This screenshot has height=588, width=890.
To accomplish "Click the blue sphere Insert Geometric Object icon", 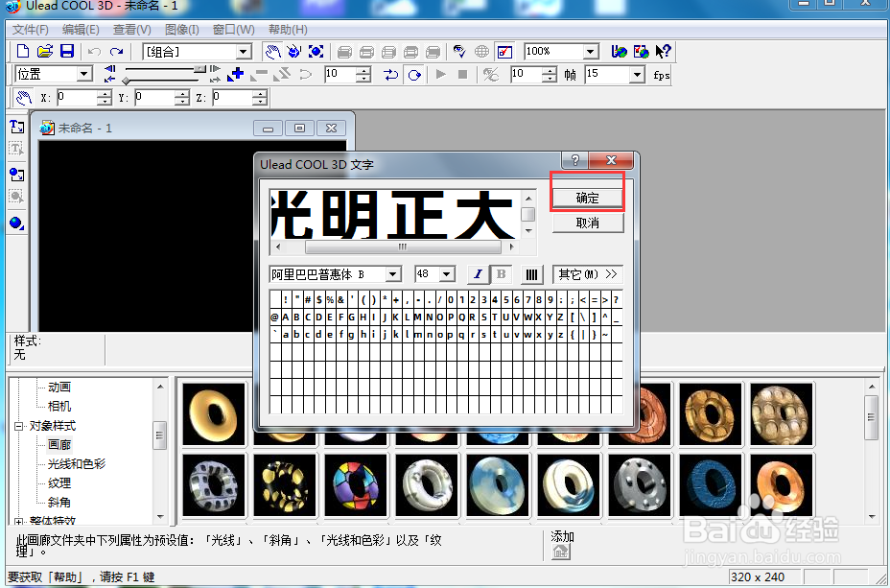I will (x=16, y=223).
